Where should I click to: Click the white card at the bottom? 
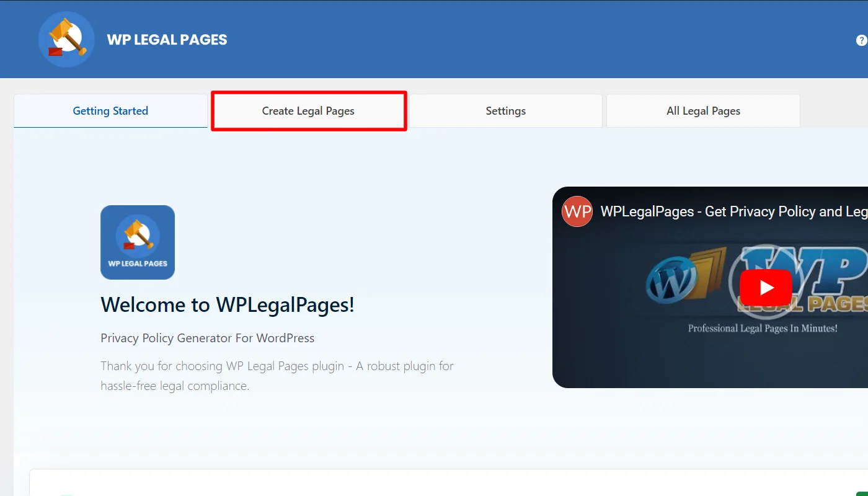pos(434,484)
